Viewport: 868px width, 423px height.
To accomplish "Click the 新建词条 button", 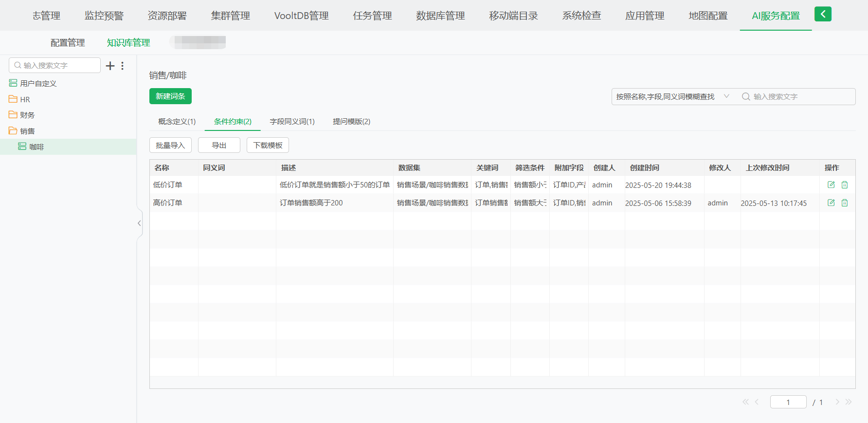I will coord(170,96).
